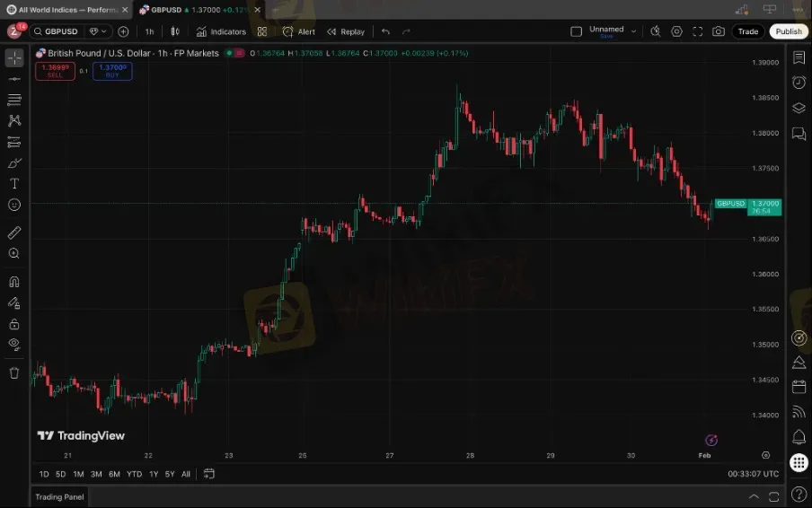
Task: Click the SELL 1.36999 button
Action: click(55, 71)
